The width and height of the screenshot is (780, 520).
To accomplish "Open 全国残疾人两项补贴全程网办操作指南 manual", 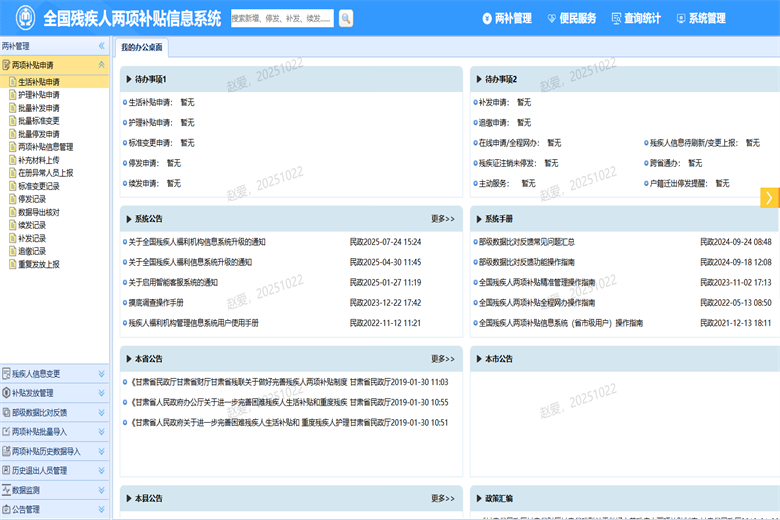I will [x=536, y=302].
